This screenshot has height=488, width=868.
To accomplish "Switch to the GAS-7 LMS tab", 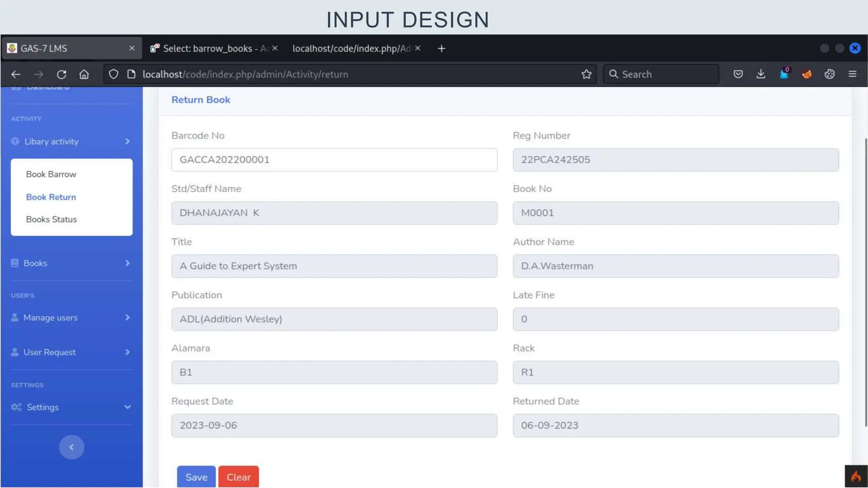I will click(x=72, y=48).
